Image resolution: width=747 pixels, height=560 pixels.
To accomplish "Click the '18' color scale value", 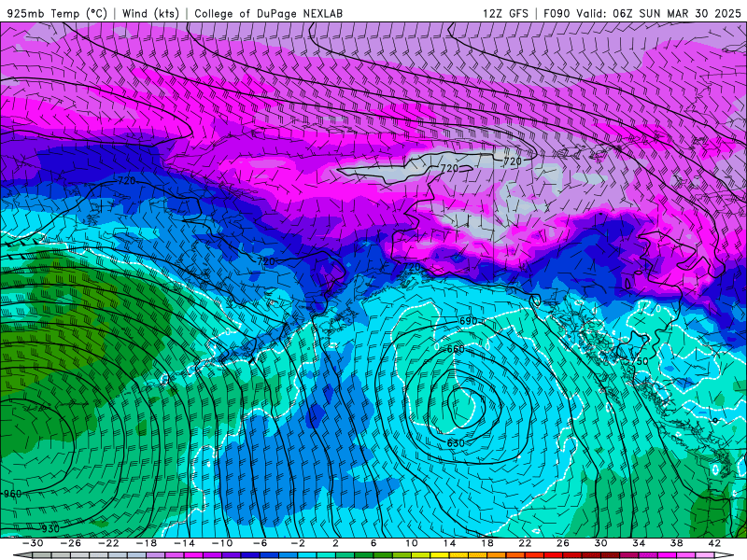I will click(486, 543).
